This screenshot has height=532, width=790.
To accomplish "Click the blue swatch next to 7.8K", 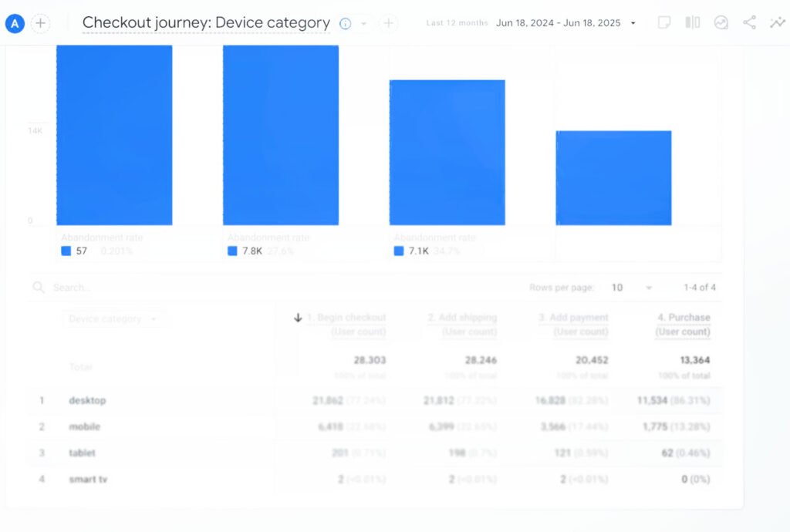I will 232,251.
